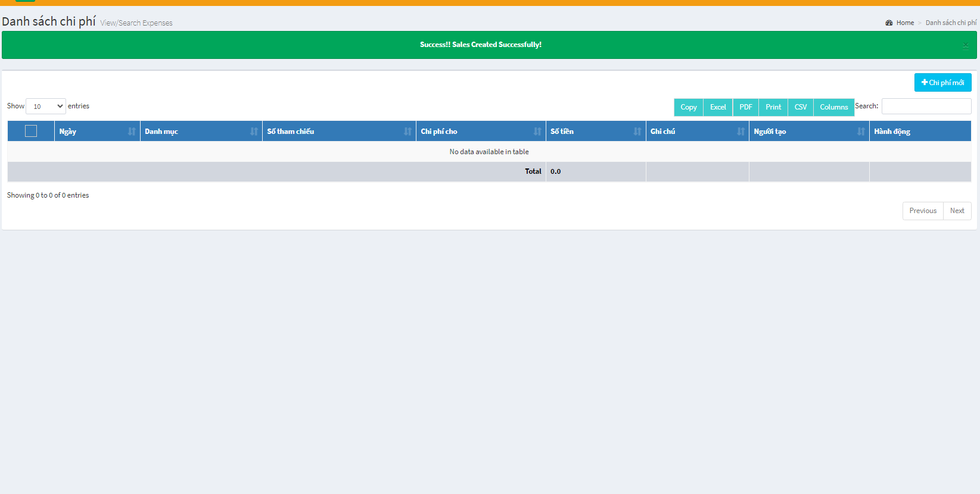Open the Show entries dropdown
This screenshot has height=494, width=980.
[x=46, y=107]
